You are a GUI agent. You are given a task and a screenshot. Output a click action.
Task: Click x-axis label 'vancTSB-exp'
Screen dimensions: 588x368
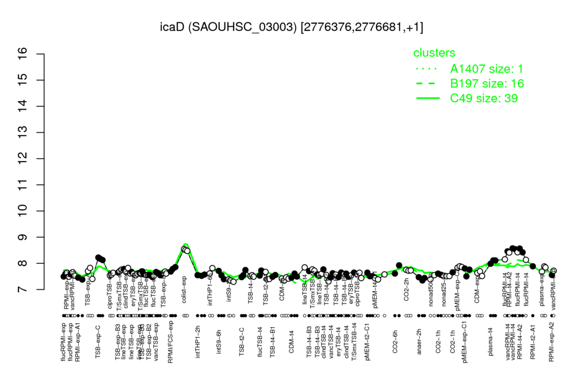tap(156, 342)
